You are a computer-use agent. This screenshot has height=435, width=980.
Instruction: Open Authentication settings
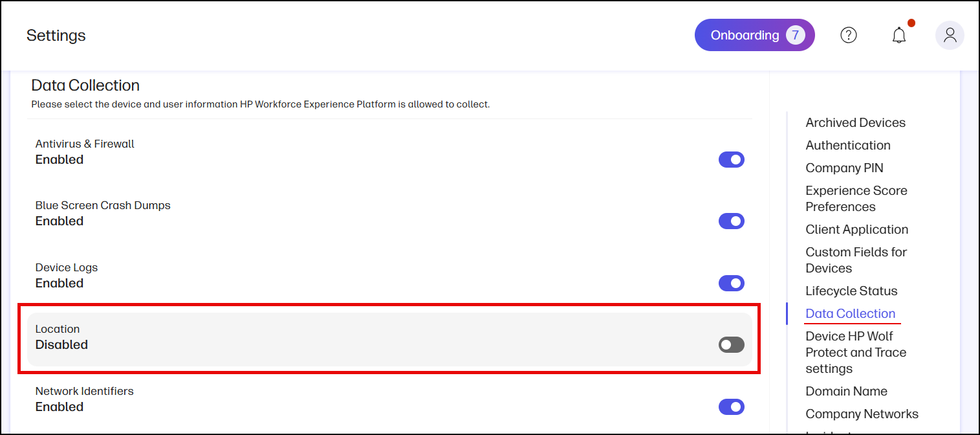pyautogui.click(x=847, y=145)
